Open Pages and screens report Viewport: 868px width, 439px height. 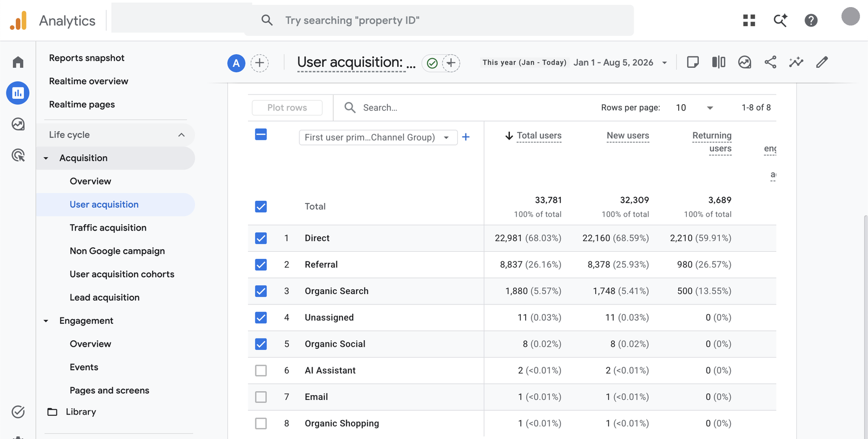pyautogui.click(x=110, y=391)
